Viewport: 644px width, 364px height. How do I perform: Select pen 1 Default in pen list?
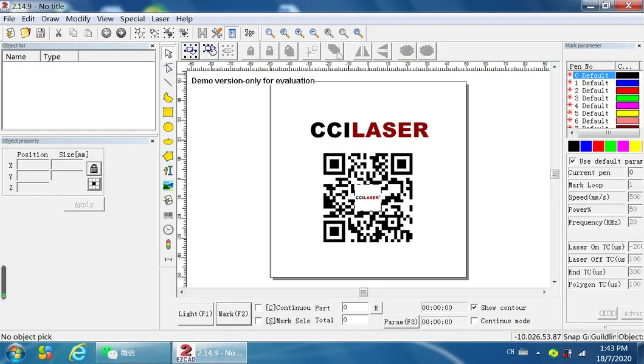pyautogui.click(x=590, y=83)
